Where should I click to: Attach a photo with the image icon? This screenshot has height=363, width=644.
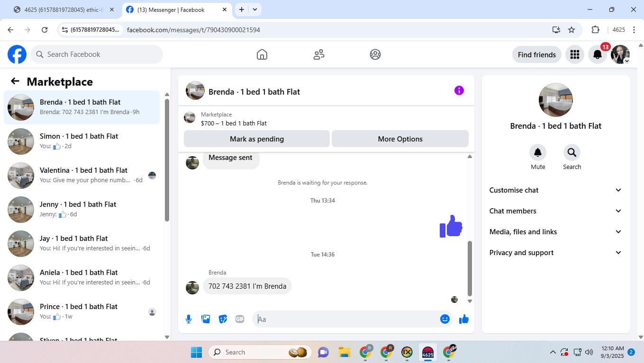click(x=206, y=319)
